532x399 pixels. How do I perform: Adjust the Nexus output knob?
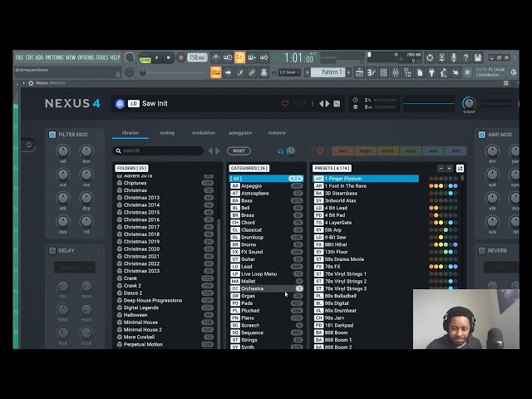click(x=469, y=103)
